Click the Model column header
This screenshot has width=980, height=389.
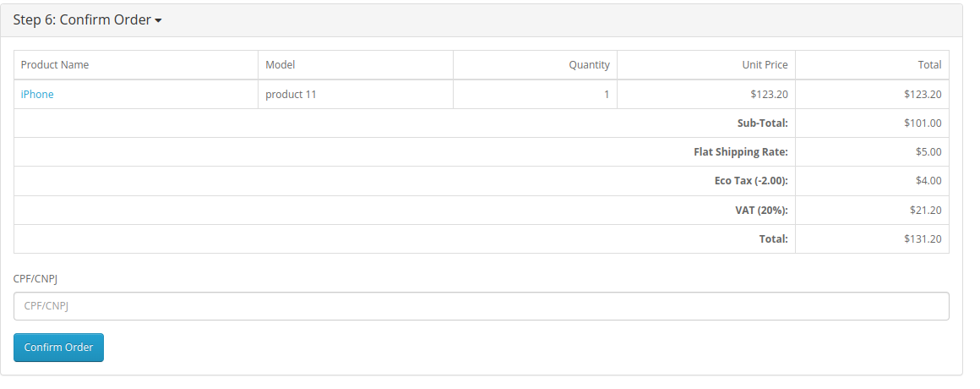pyautogui.click(x=280, y=65)
